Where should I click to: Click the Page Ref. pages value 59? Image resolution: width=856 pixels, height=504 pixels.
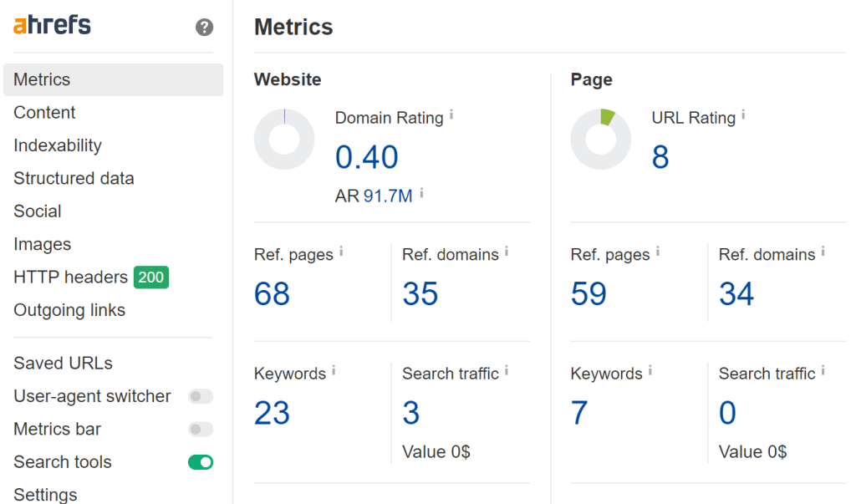click(588, 293)
